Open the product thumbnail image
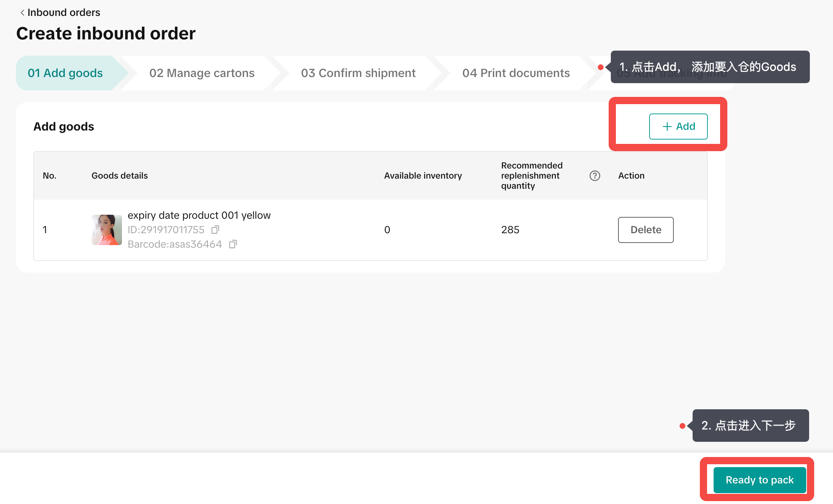Image resolution: width=833 pixels, height=504 pixels. (107, 230)
